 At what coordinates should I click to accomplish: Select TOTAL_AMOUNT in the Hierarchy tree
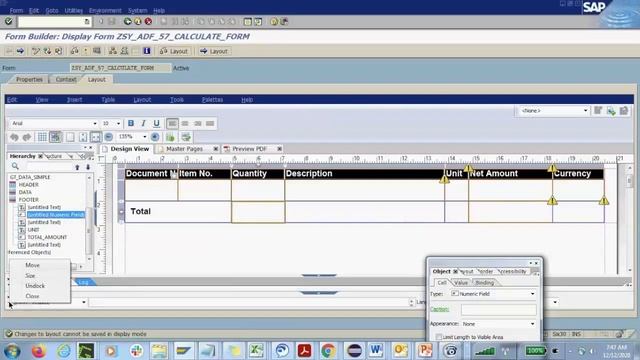click(47, 237)
